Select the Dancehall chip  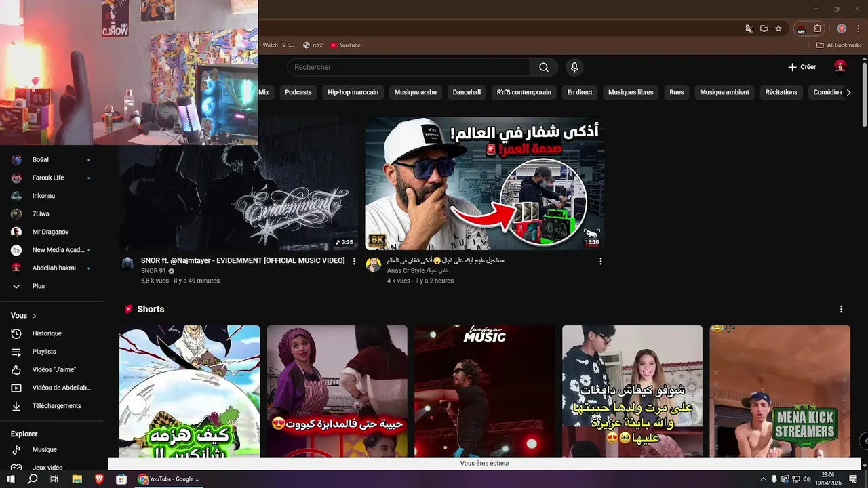[x=467, y=92]
